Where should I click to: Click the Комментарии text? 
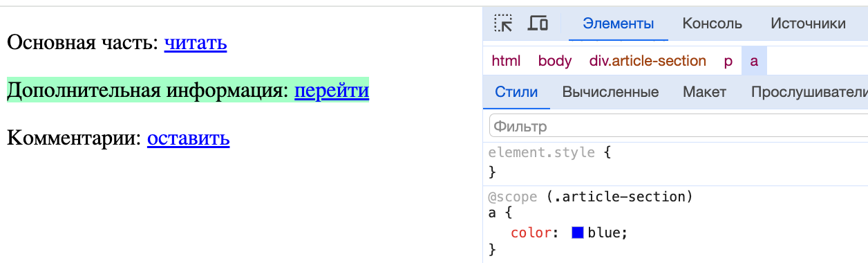click(75, 138)
